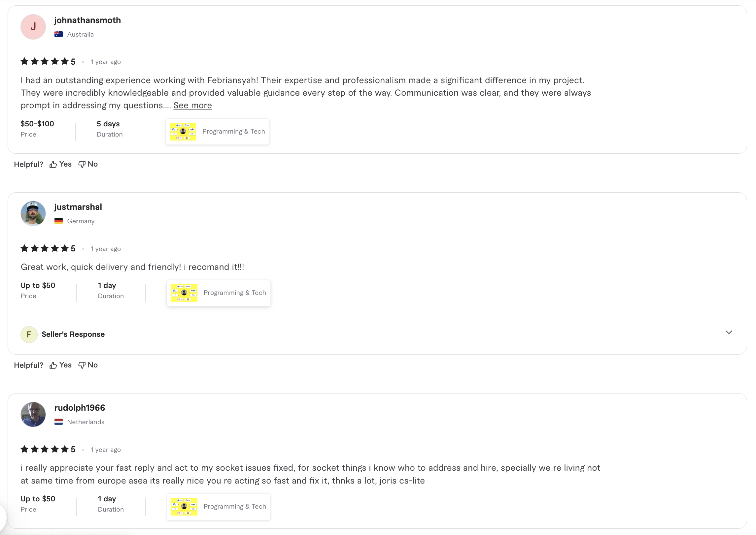Open johnathansmoth's profile via username

coord(87,20)
